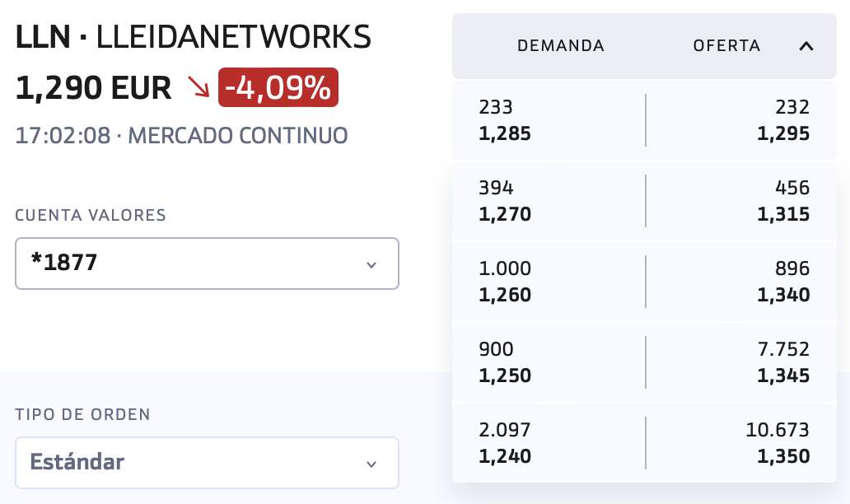Select bid price 1,240

pos(505,456)
